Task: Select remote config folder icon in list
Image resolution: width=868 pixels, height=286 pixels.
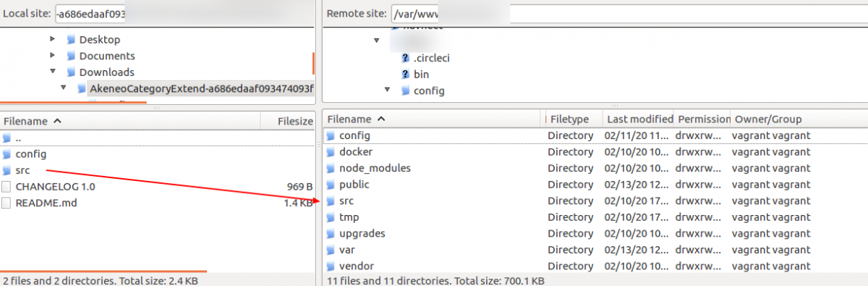Action: tap(331, 135)
